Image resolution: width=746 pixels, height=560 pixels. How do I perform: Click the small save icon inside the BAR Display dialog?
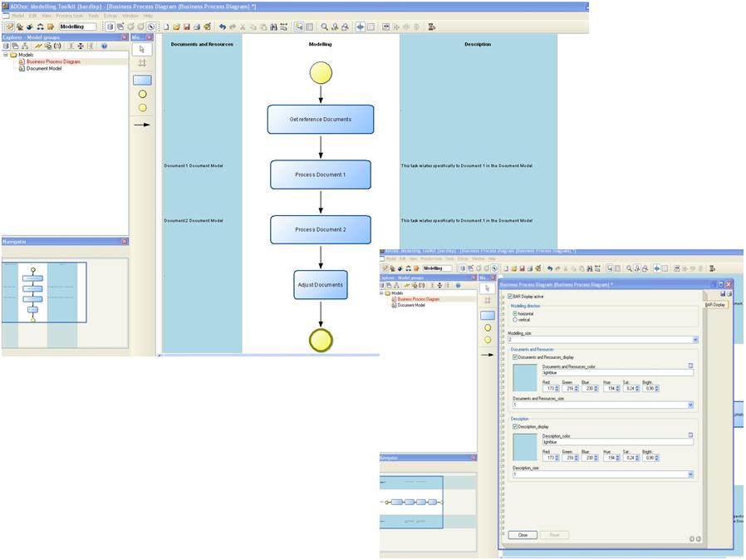(x=723, y=294)
